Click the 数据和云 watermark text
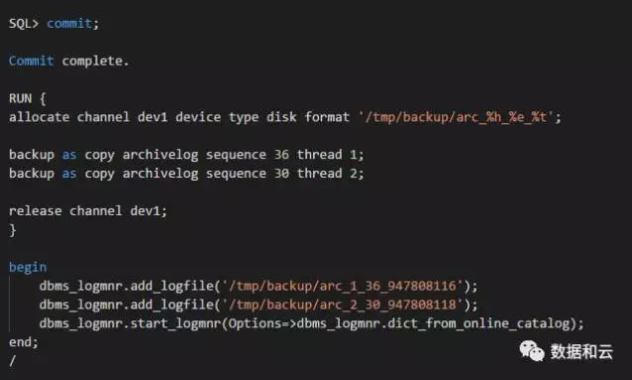 pos(582,352)
